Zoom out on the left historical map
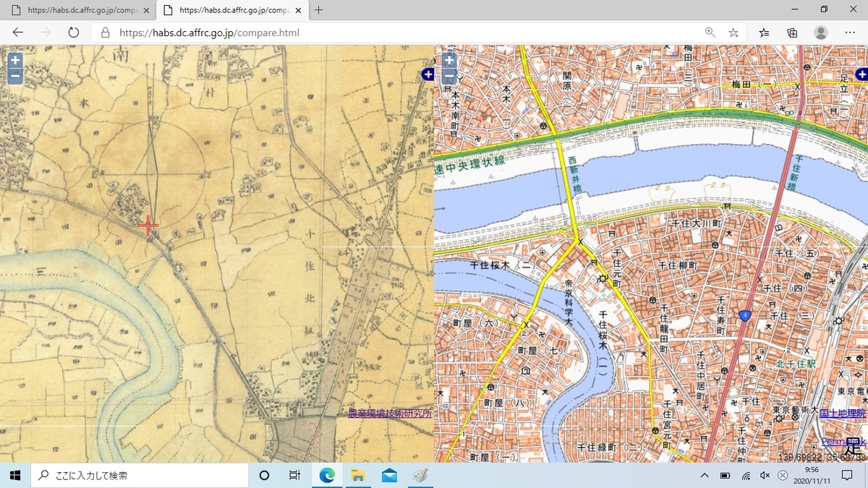 (15, 77)
